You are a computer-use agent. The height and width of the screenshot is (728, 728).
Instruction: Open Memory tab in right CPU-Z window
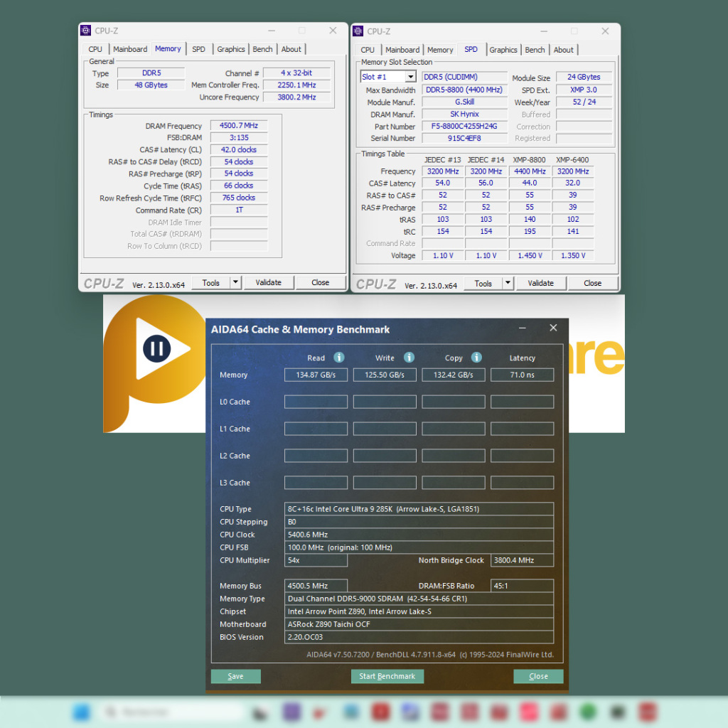(x=440, y=50)
